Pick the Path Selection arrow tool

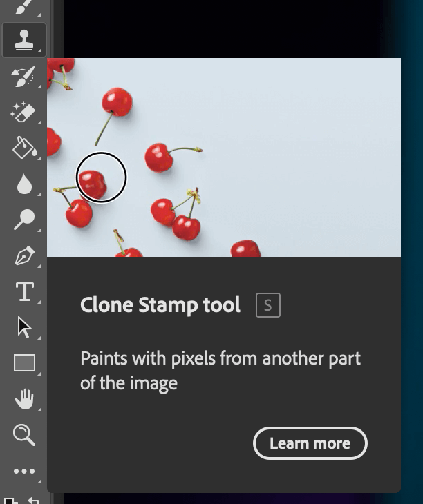(x=24, y=327)
